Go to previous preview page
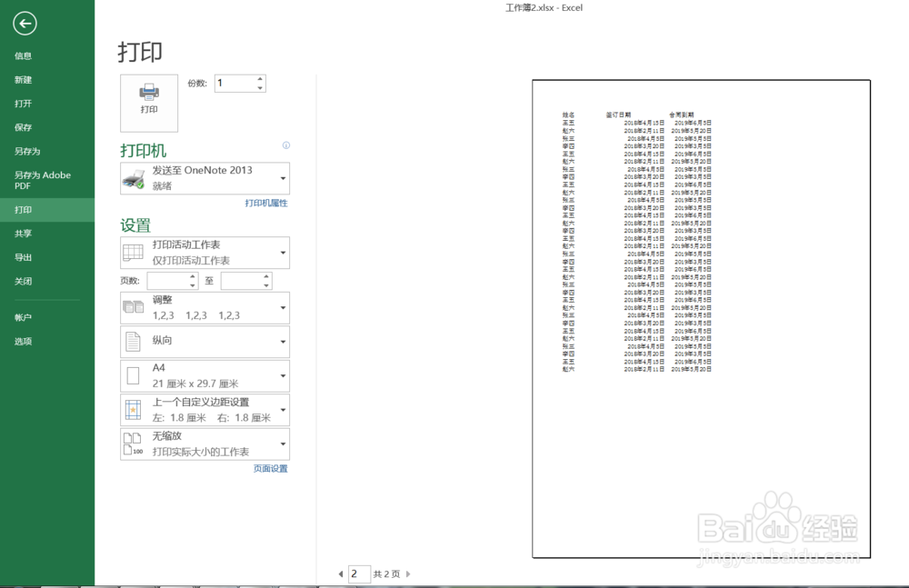The image size is (909, 588). click(x=341, y=574)
